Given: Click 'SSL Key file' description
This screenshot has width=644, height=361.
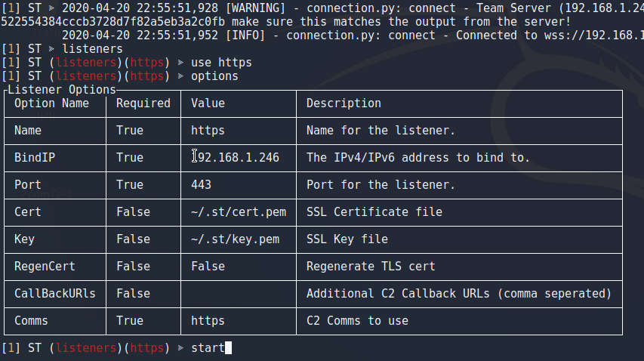Looking at the screenshot, I should (347, 239).
